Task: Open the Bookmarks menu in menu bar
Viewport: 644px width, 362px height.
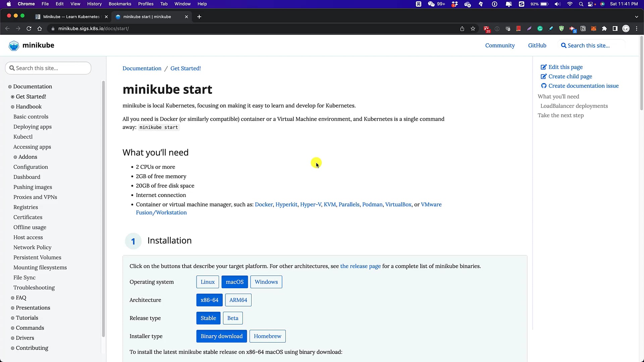Action: (x=120, y=4)
